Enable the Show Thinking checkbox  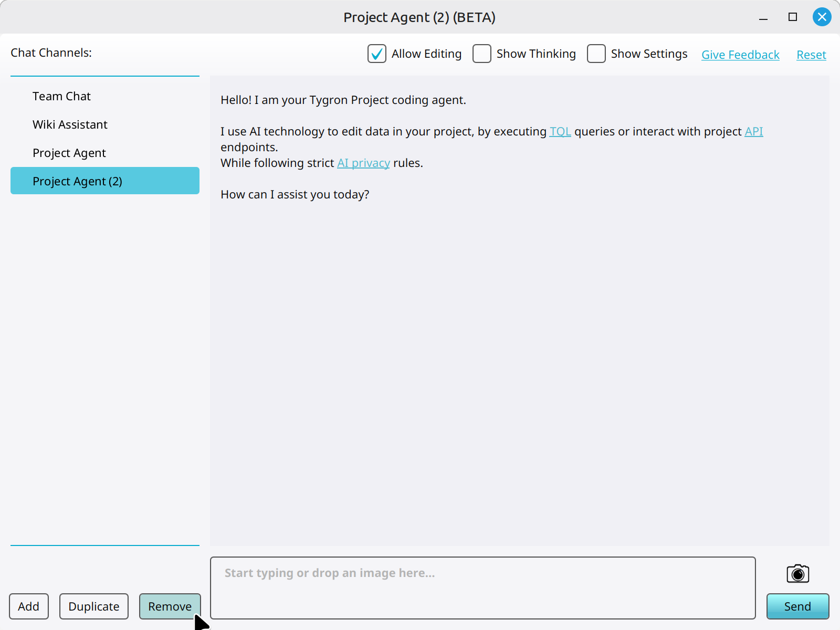482,54
